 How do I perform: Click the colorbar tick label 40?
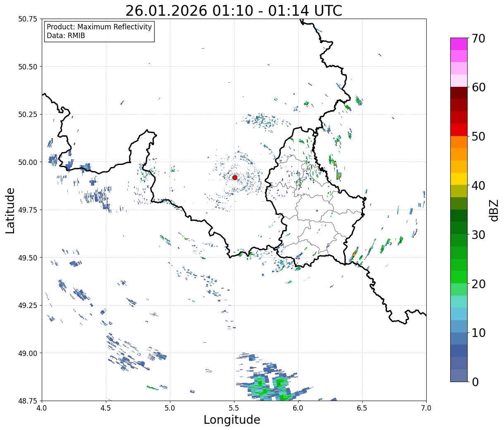tap(478, 185)
